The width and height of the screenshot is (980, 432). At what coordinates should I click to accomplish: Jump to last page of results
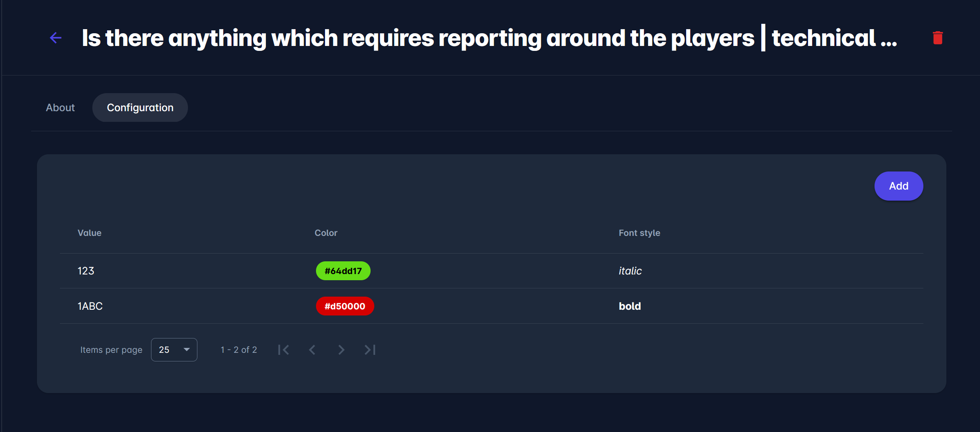coord(370,350)
